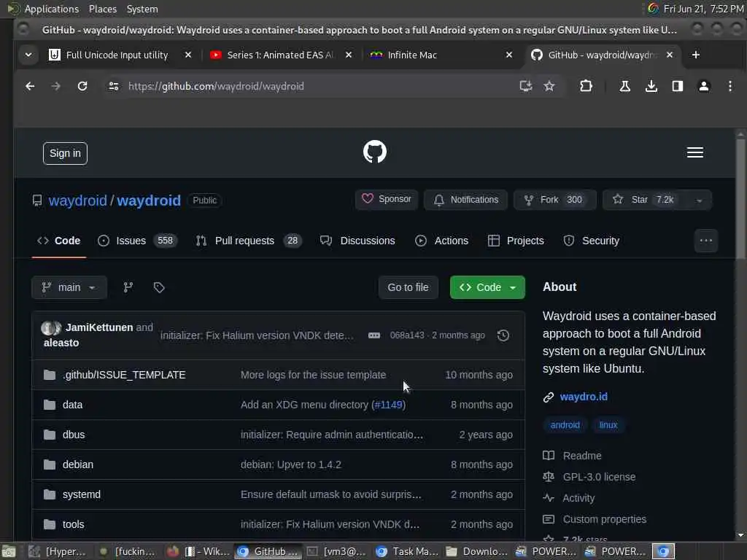Switch to Series 1: Animated EAS tab
Image resolution: width=747 pixels, height=560 pixels.
(x=280, y=55)
